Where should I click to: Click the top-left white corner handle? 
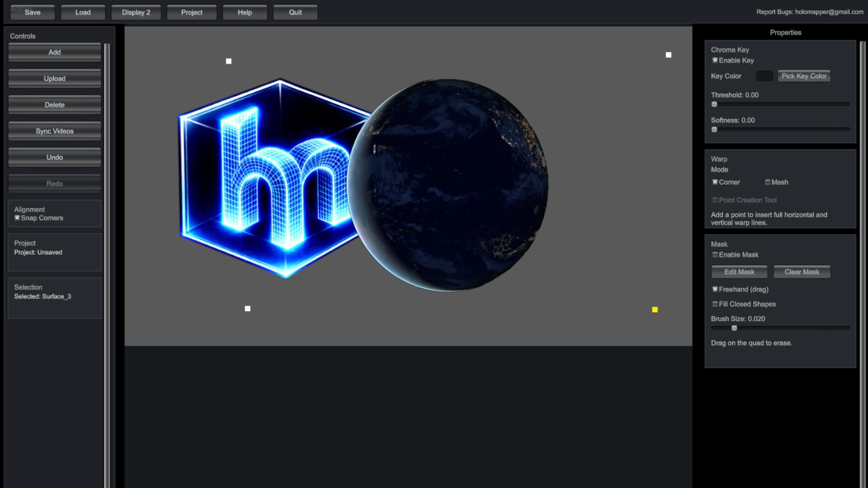tap(229, 61)
